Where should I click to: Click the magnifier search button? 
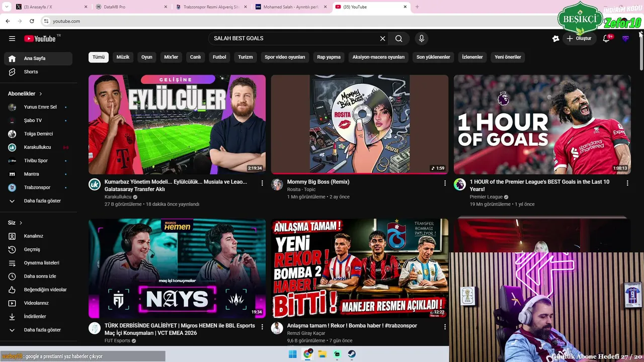(399, 39)
